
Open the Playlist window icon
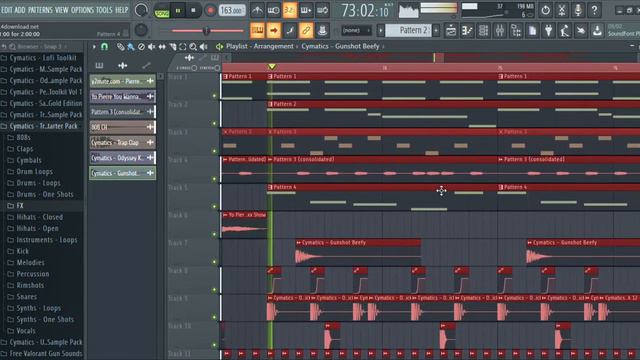tap(451, 31)
